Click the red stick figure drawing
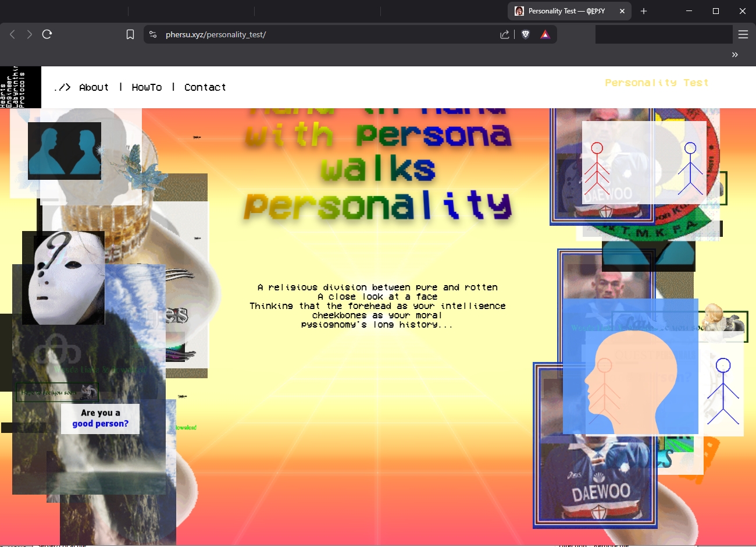 click(x=597, y=168)
